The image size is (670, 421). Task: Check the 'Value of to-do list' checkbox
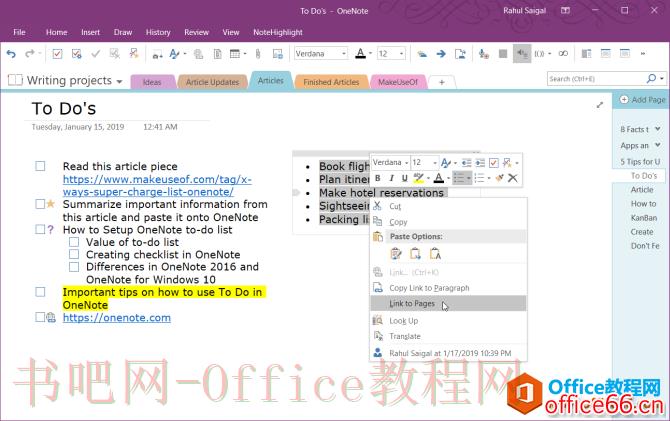(74, 242)
